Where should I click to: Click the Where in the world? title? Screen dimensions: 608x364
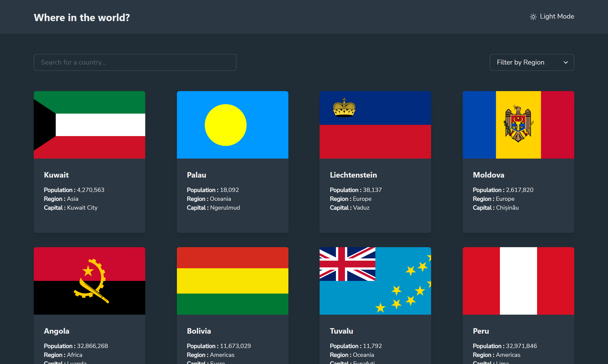82,18
